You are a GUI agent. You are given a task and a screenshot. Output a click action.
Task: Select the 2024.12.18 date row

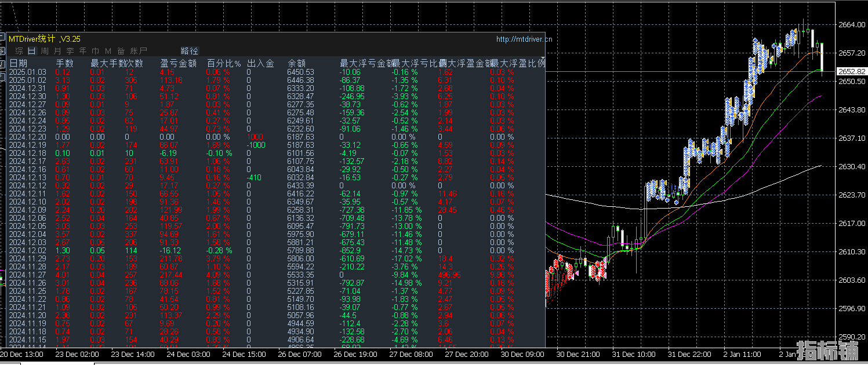(x=28, y=153)
